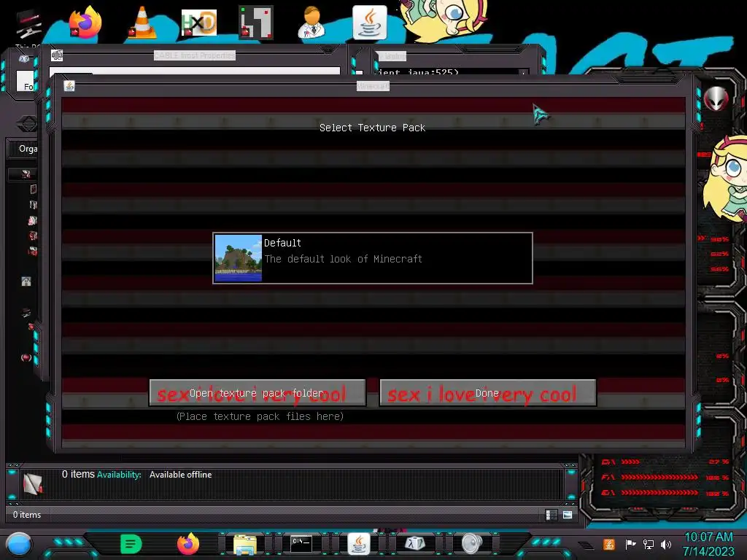Open the green chat app in taskbar
Image resolution: width=747 pixels, height=560 pixels.
tap(131, 544)
